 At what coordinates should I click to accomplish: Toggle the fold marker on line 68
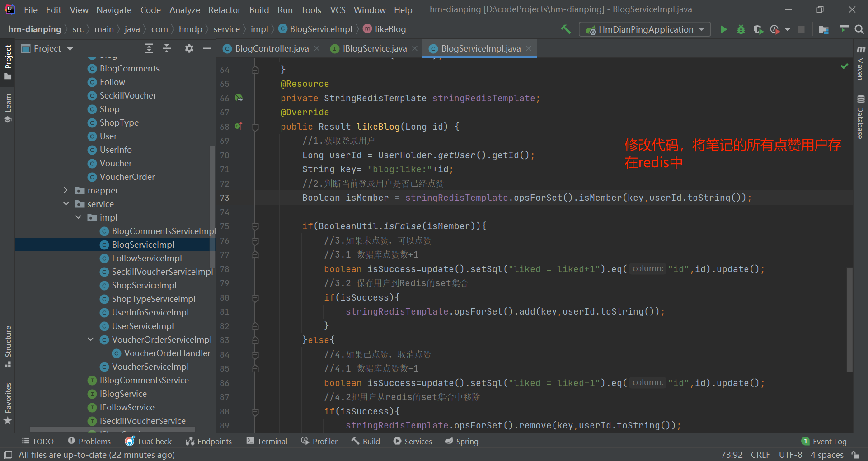(x=255, y=127)
